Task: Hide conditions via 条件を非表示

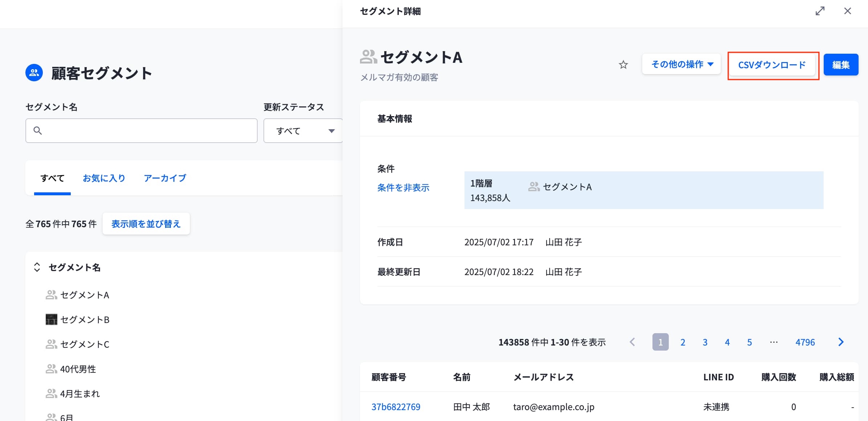Action: point(403,188)
